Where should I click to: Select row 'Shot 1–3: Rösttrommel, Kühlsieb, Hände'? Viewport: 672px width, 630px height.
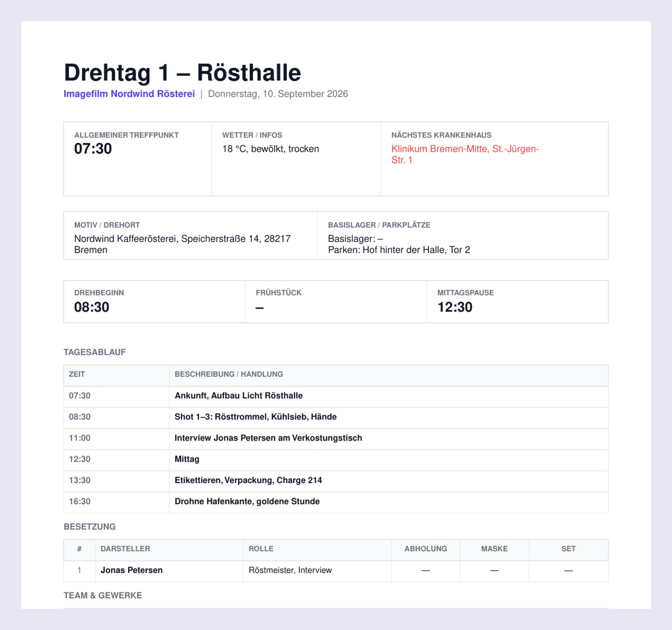(x=336, y=418)
